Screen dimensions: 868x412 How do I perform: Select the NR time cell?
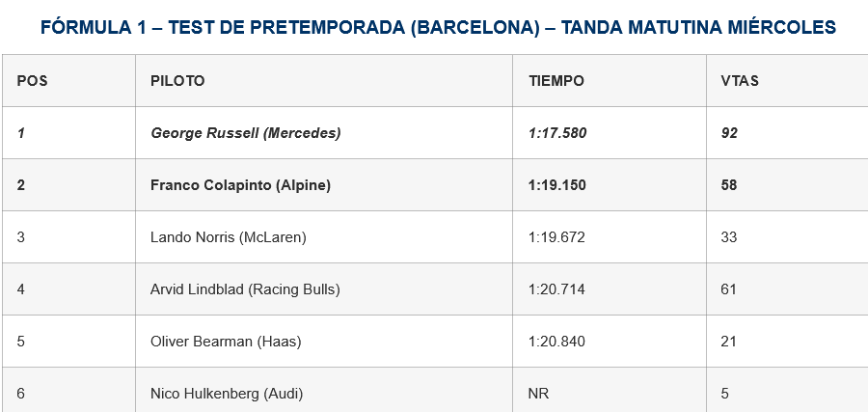(x=539, y=394)
